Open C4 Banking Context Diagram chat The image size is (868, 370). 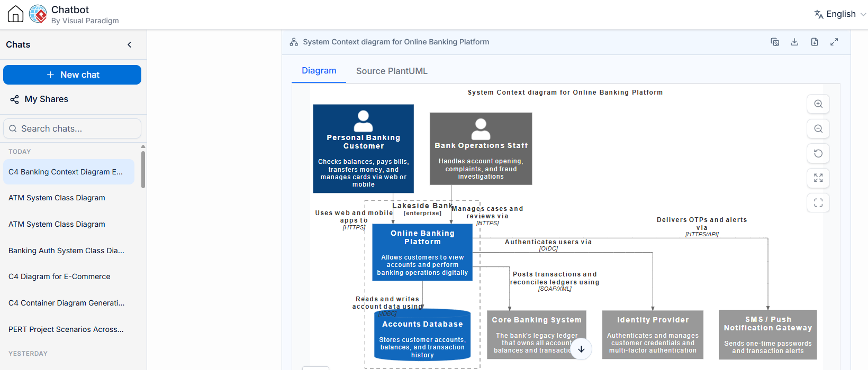point(69,172)
